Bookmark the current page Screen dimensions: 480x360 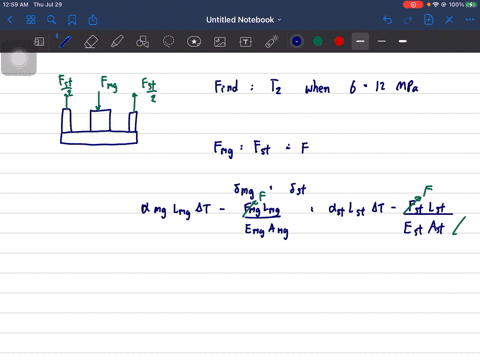point(72,20)
